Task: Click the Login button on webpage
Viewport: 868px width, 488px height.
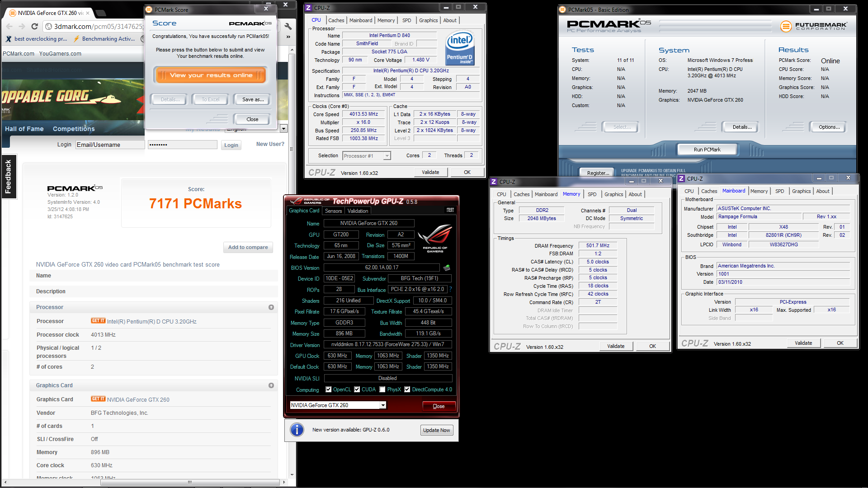Action: (x=231, y=145)
